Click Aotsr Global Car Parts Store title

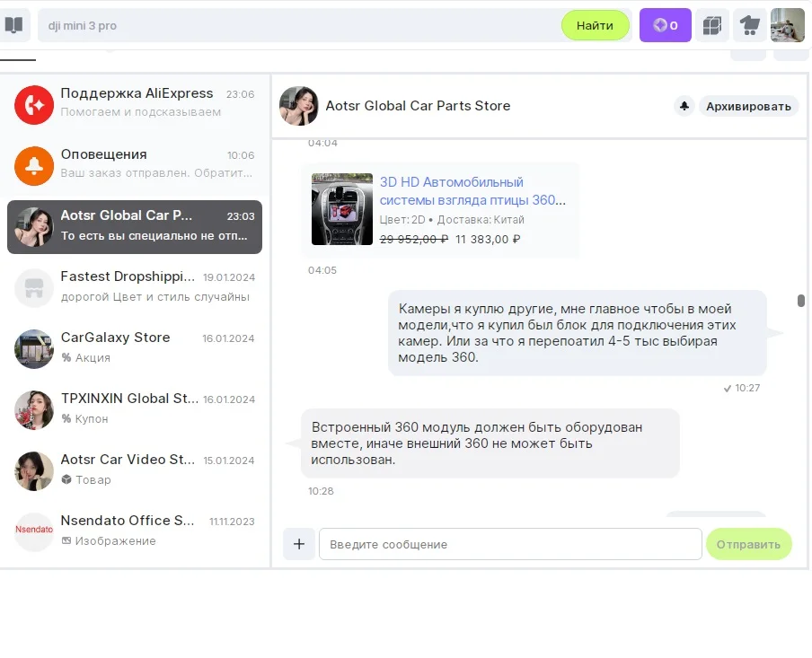click(x=418, y=106)
